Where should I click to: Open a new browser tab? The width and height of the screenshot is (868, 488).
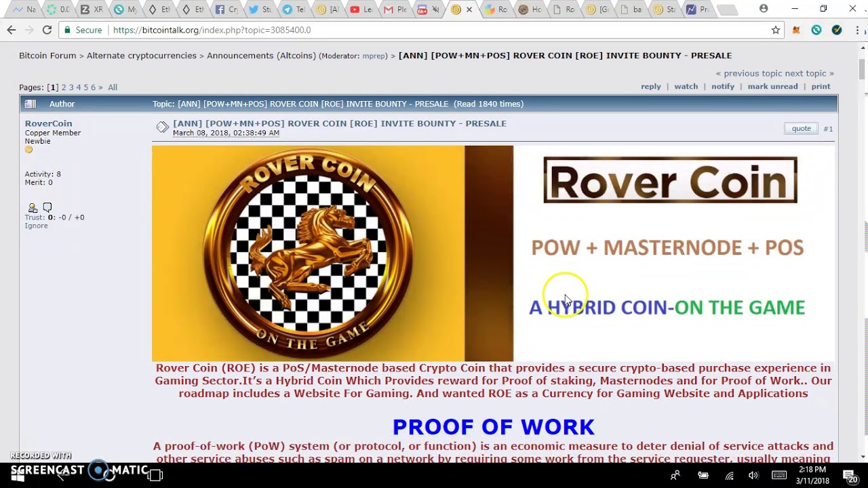[x=727, y=10]
